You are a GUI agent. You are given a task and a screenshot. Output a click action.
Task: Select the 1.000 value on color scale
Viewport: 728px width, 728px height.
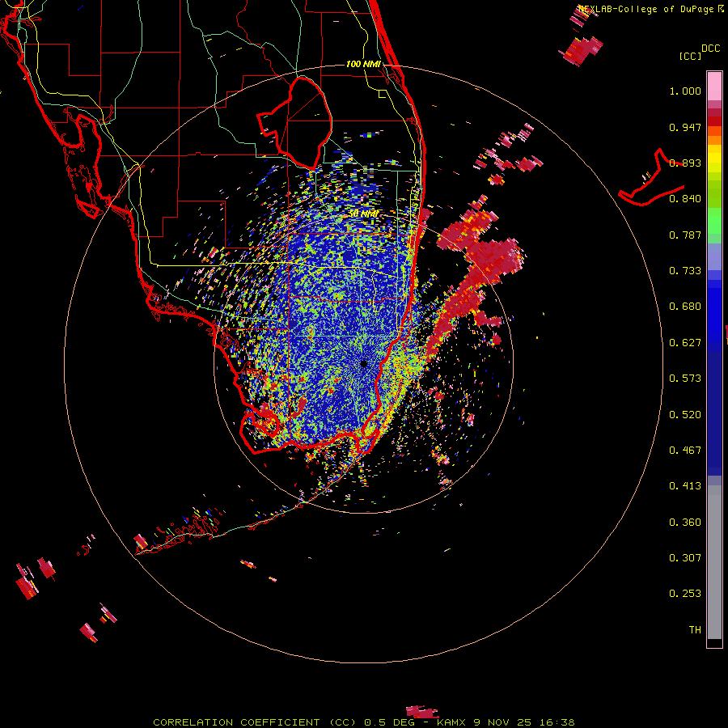point(685,91)
